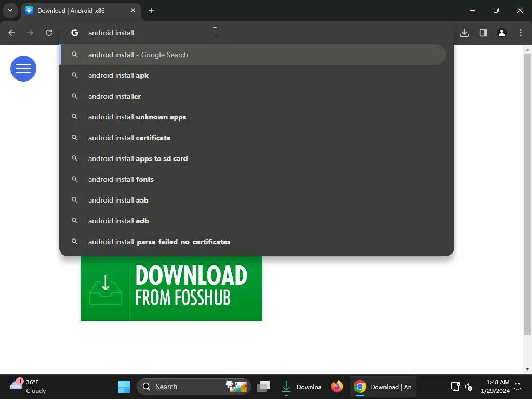This screenshot has height=399, width=532.
Task: Reload the current page
Action: [49, 33]
